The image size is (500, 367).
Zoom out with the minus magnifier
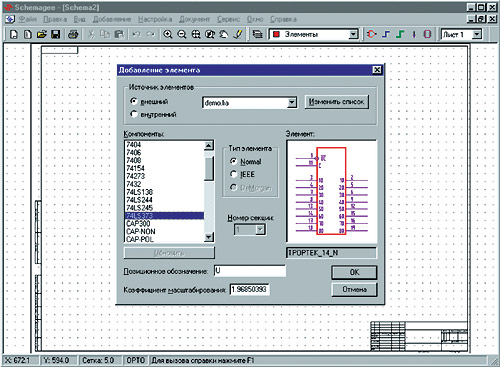(x=182, y=34)
